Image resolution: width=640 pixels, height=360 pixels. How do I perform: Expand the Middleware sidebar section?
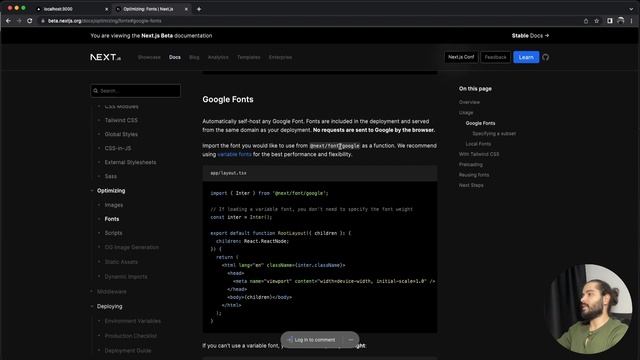pyautogui.click(x=111, y=291)
